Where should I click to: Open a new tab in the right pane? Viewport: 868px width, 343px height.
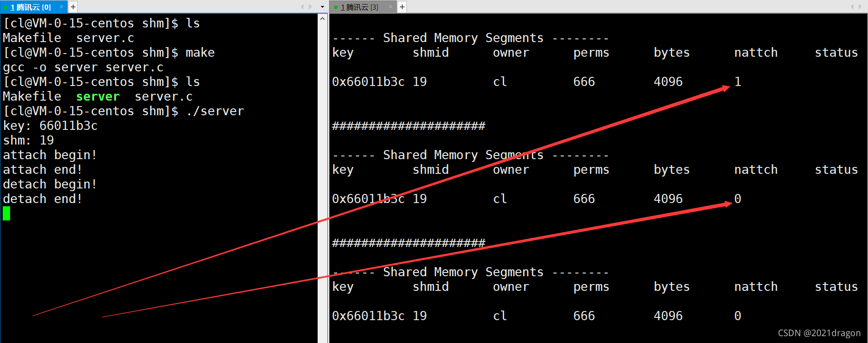[402, 7]
